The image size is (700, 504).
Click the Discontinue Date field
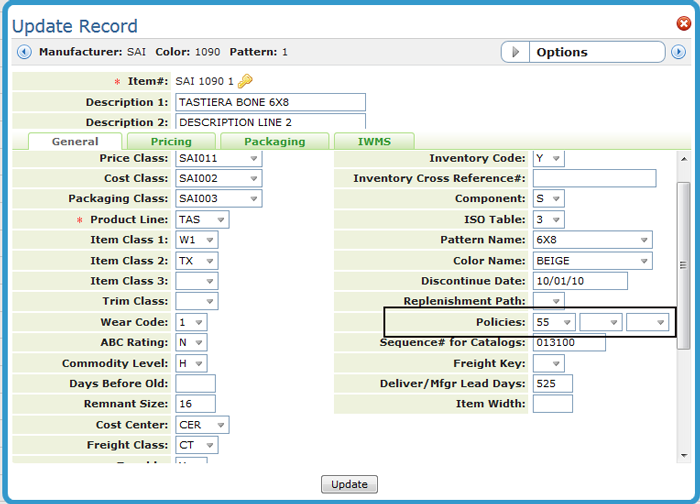[580, 282]
